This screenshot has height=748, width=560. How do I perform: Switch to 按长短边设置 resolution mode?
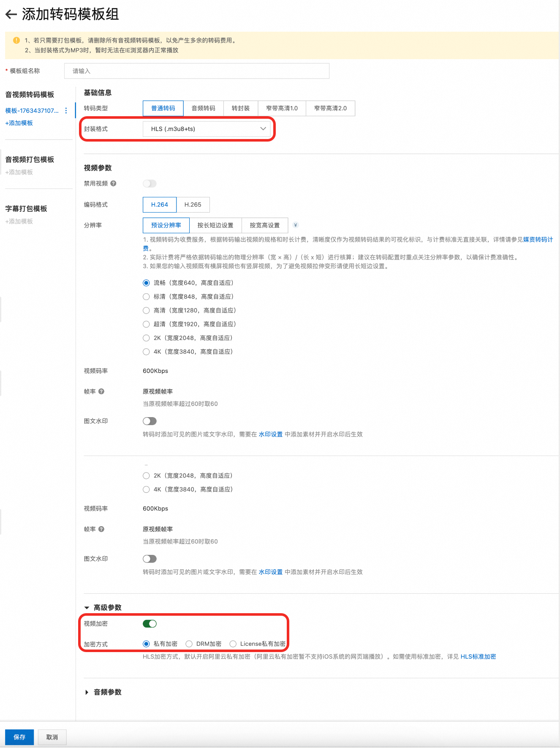(215, 225)
